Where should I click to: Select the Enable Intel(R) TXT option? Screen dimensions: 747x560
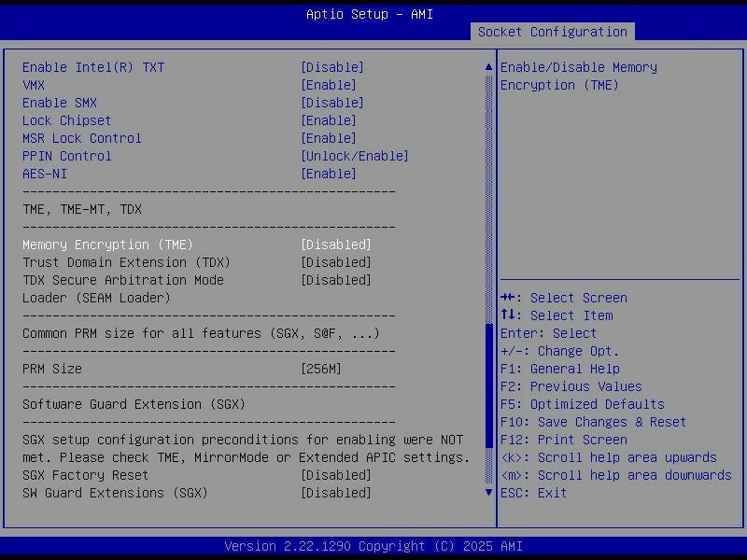(x=93, y=67)
